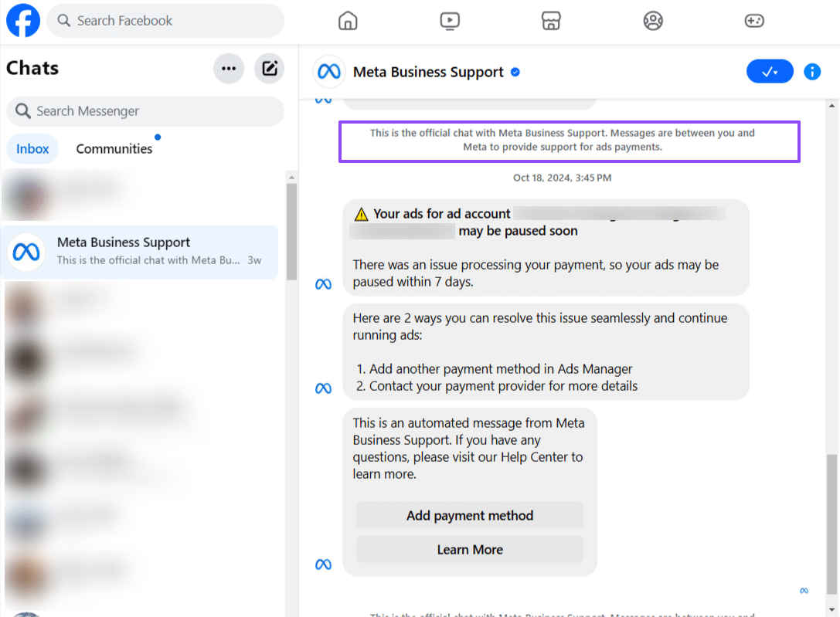Click the Learn More button
The width and height of the screenshot is (840, 617).
coord(470,550)
